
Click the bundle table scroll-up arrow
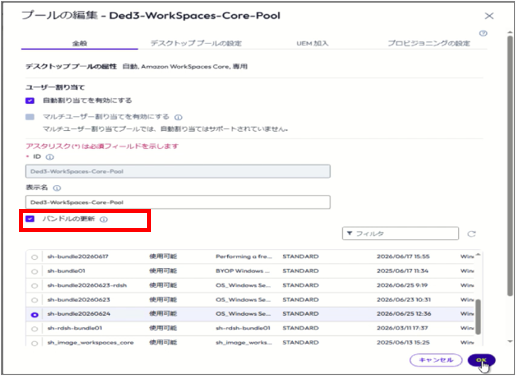click(478, 255)
